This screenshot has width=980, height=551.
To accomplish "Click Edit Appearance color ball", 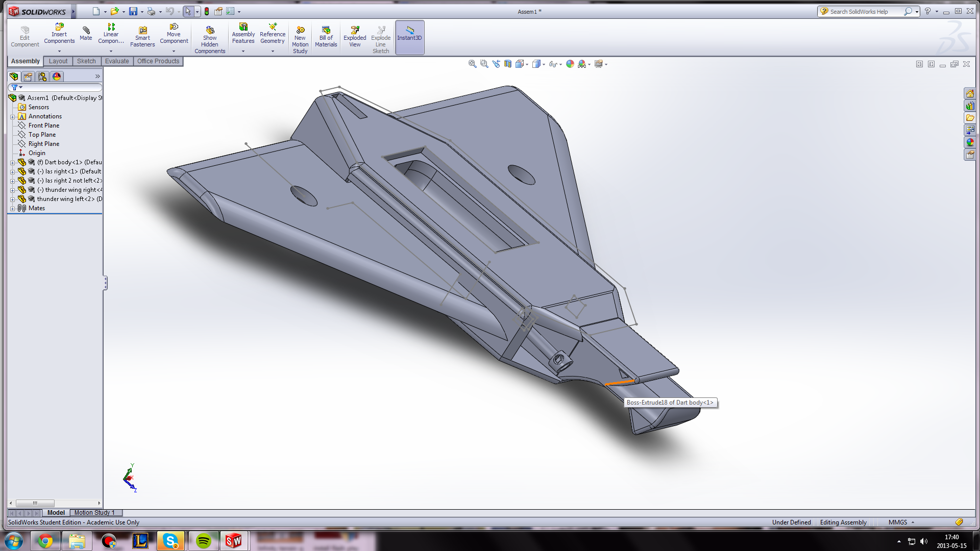I will click(x=570, y=64).
